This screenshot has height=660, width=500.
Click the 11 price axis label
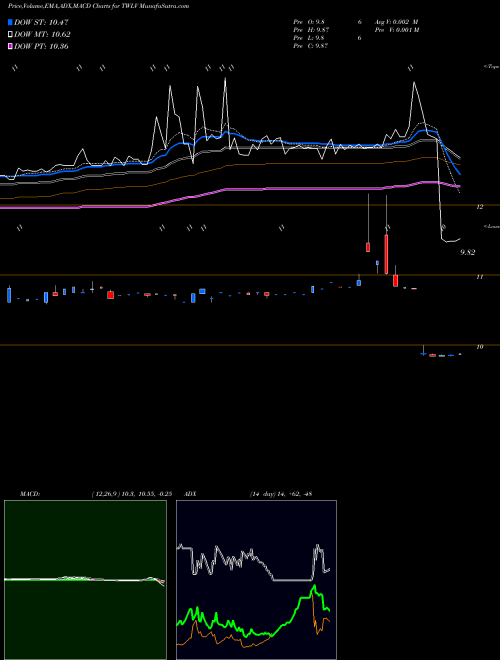tap(479, 277)
